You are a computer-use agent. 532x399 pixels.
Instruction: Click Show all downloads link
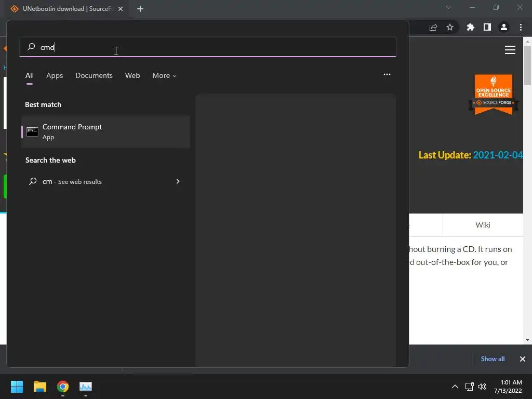pos(493,359)
